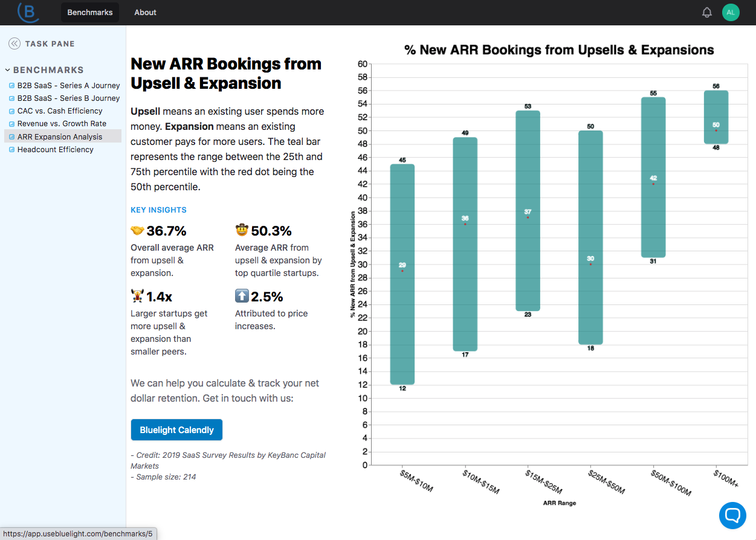Click the $100M+ axis label

[x=726, y=478]
